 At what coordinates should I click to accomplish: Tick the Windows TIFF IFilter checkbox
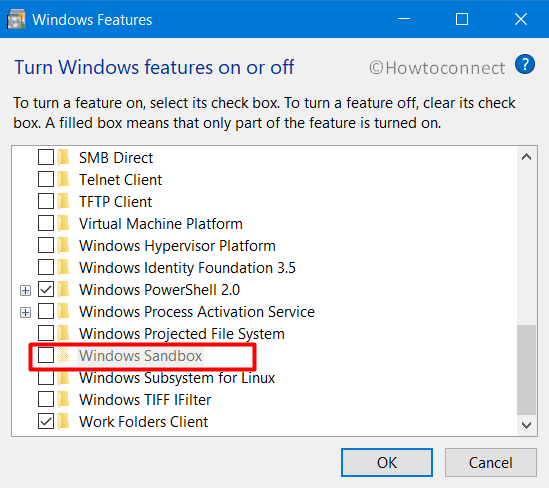tap(46, 399)
